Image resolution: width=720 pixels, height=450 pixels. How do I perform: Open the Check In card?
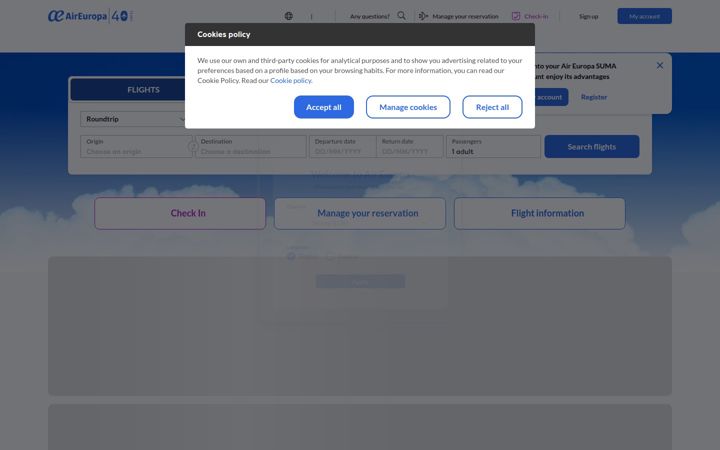(180, 213)
